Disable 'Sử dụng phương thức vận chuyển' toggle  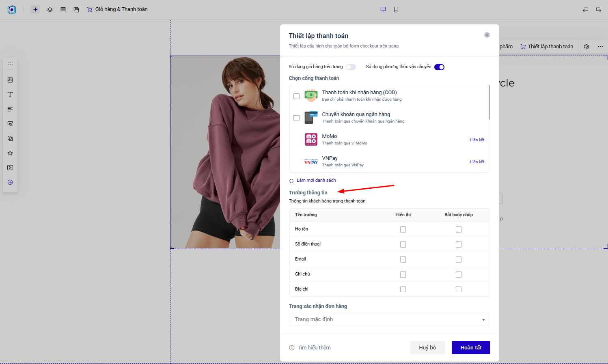(x=439, y=67)
